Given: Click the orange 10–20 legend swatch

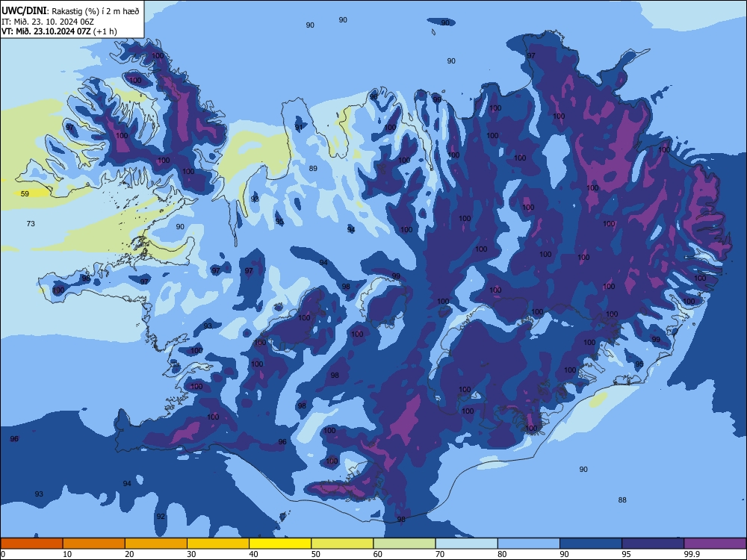Looking at the screenshot, I should [94, 544].
